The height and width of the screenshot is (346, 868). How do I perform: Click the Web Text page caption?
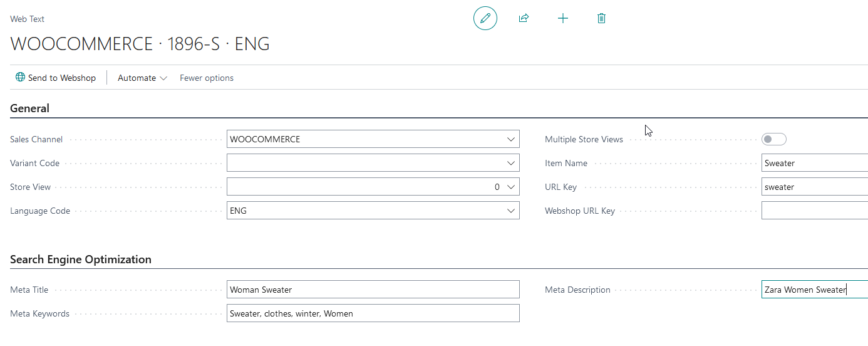click(x=28, y=19)
